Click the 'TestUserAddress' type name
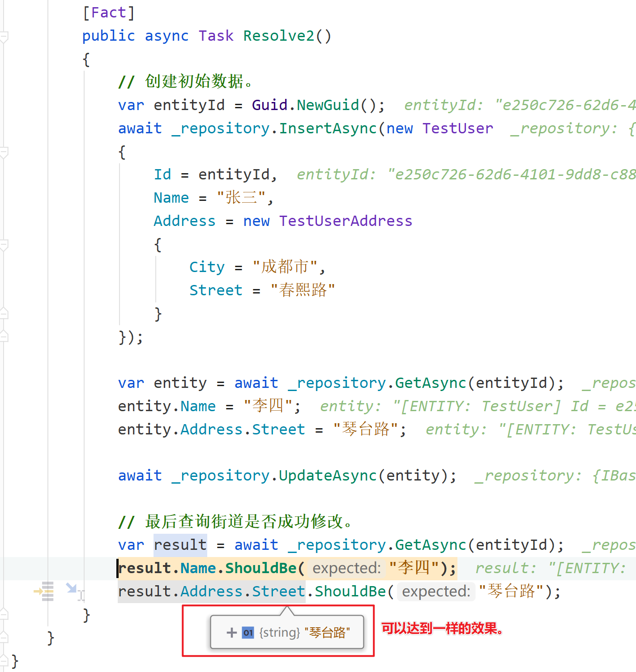Viewport: 636px width, 672px height. click(x=346, y=221)
